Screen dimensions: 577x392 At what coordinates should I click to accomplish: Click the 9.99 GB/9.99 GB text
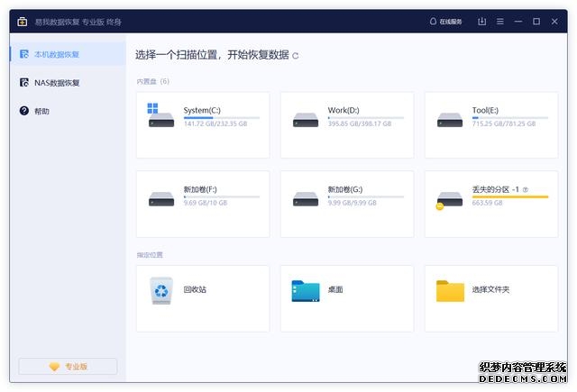coord(353,203)
